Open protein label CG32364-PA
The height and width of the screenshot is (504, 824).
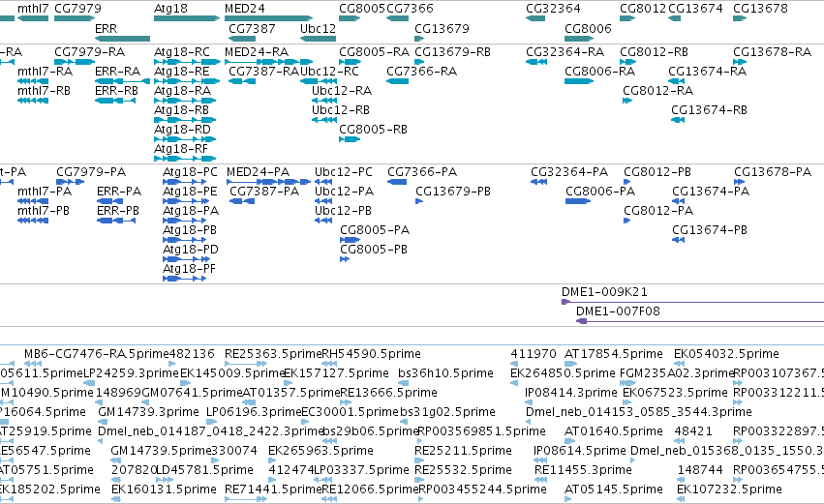tap(569, 172)
